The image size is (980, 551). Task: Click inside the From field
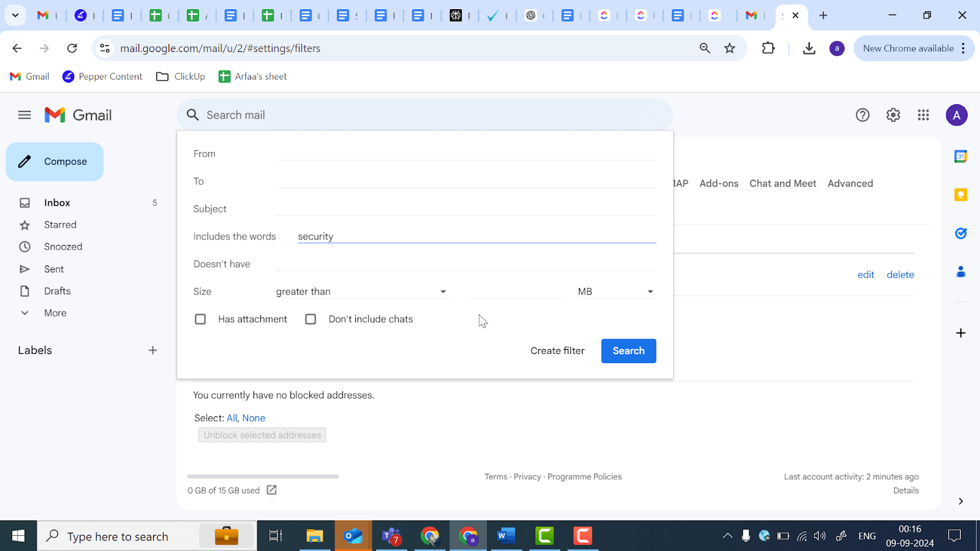466,154
